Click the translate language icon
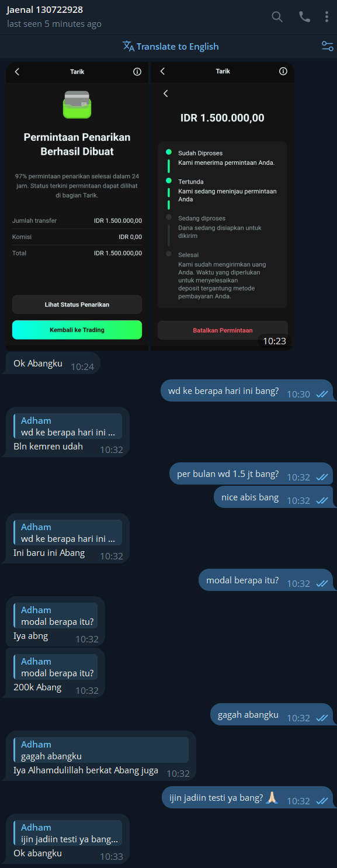This screenshot has width=337, height=868. [128, 46]
